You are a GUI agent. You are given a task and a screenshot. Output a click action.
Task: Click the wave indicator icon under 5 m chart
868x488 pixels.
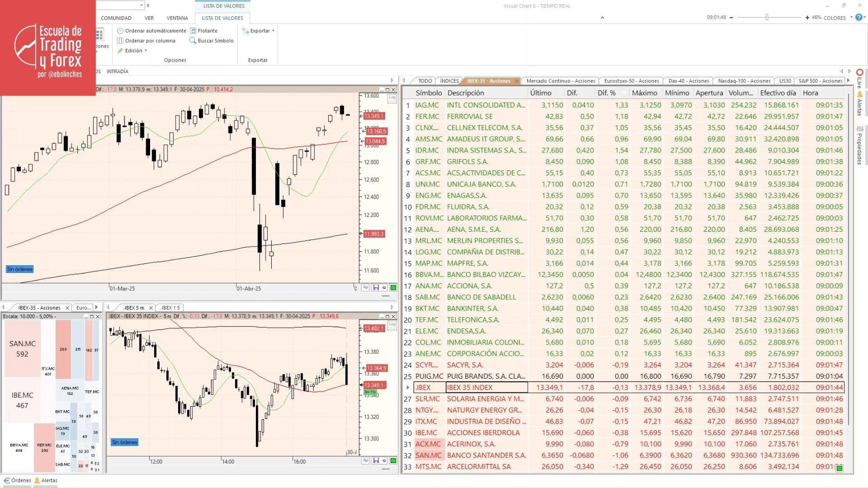tap(365, 461)
